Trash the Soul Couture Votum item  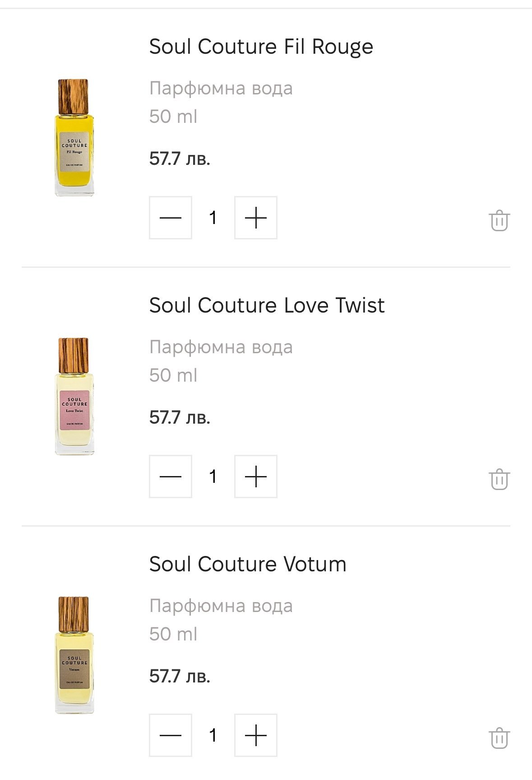coord(499,738)
